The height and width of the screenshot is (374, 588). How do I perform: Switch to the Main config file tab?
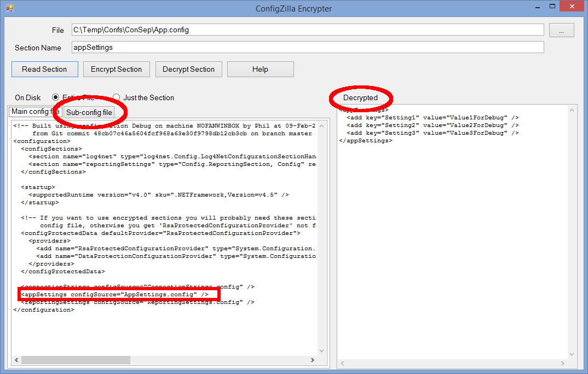[35, 111]
